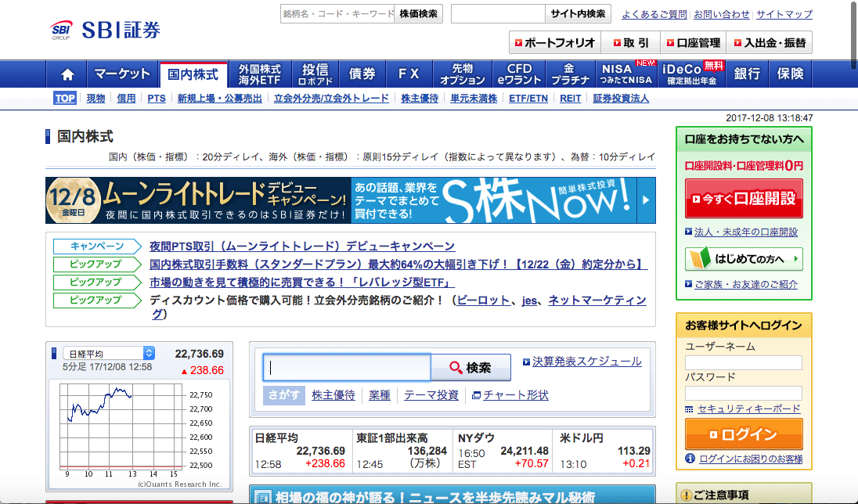Open 口座管理 from the top buttons
858x504 pixels.
(x=691, y=42)
